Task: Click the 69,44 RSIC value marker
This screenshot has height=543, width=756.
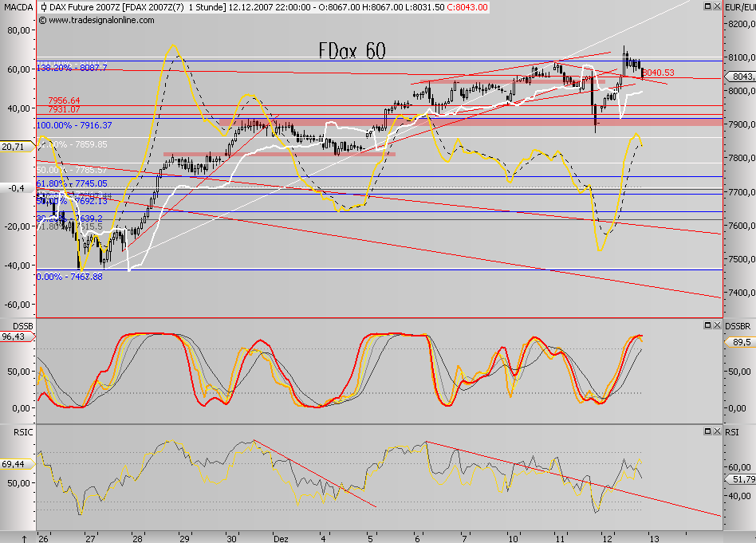Action: click(16, 464)
